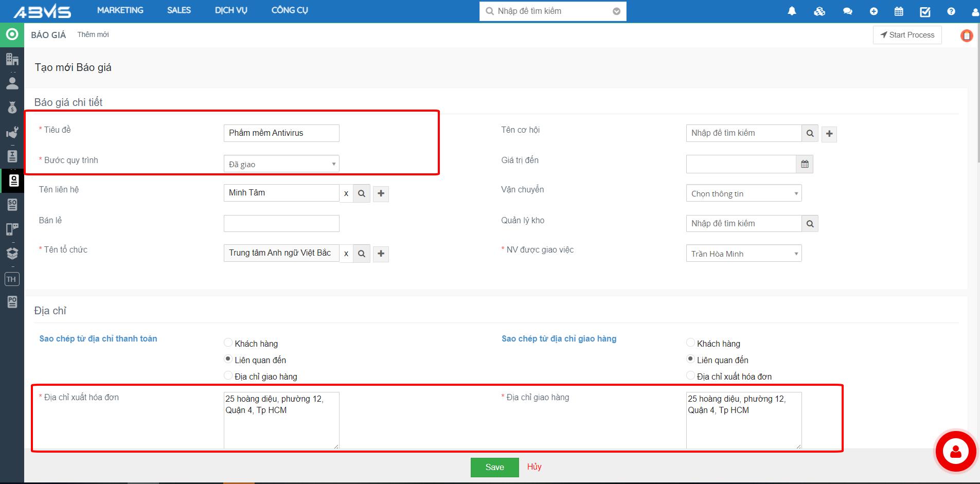Screen dimensions: 980x484
Task: Expand the Vận chuyển dropdown
Action: pyautogui.click(x=743, y=193)
